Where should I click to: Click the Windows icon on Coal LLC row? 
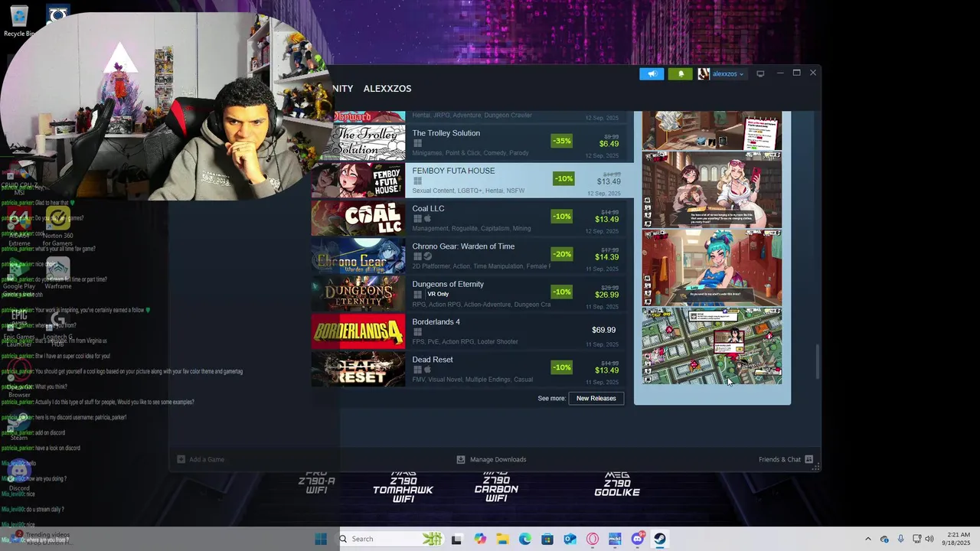point(417,219)
